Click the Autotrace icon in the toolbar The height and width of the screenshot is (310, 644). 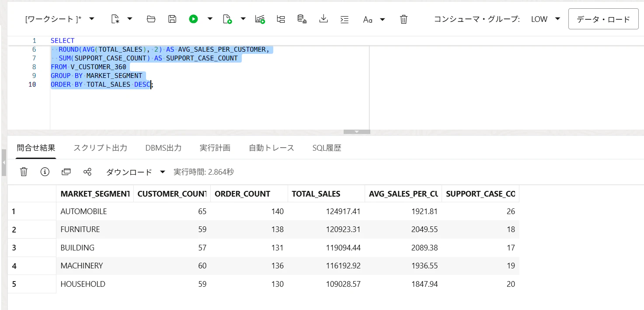[x=260, y=19]
